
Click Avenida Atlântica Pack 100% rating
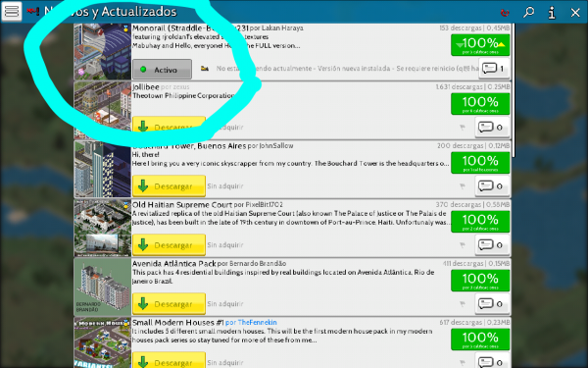480,280
